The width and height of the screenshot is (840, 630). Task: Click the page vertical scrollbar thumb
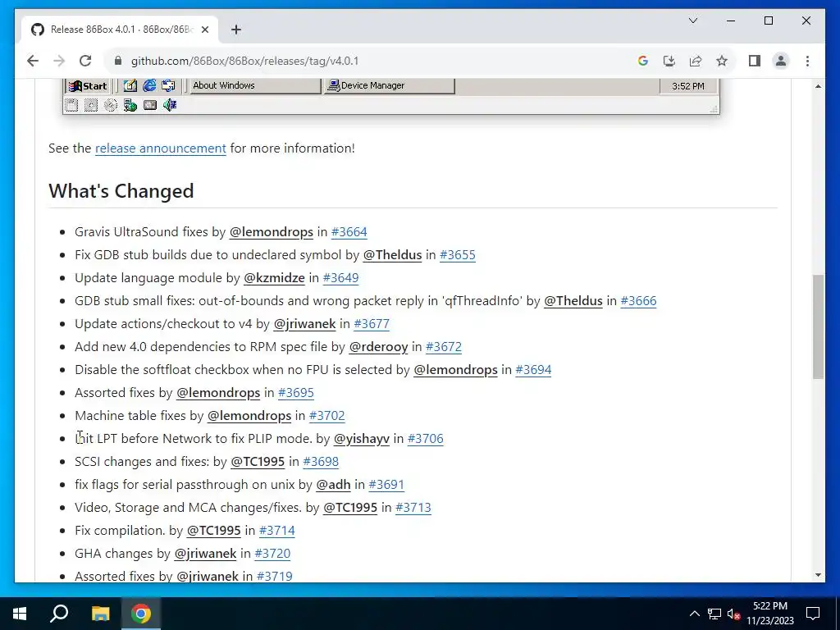pyautogui.click(x=818, y=326)
